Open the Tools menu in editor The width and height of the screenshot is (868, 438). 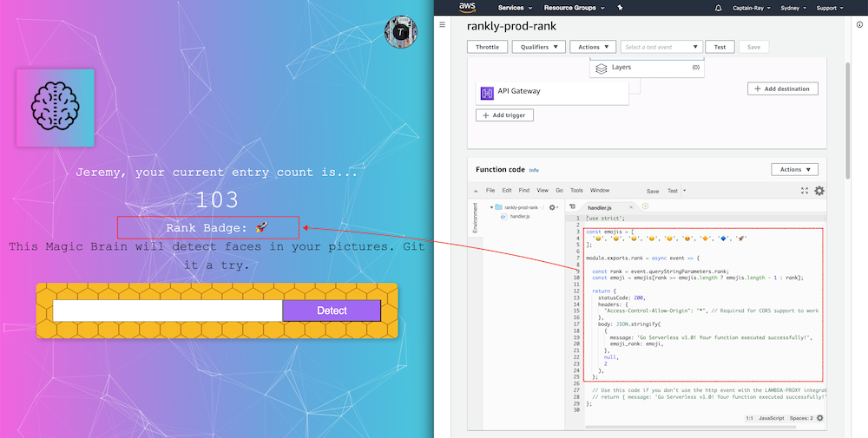click(576, 190)
